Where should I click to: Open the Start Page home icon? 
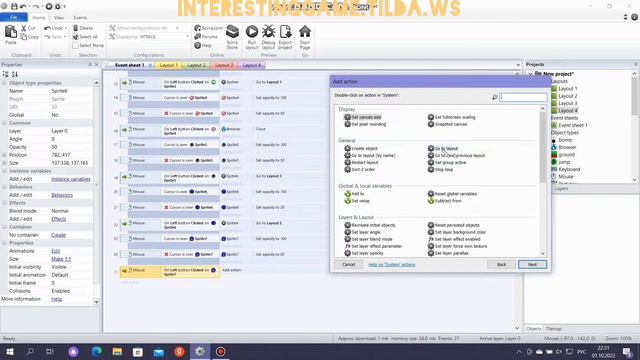pos(305,31)
